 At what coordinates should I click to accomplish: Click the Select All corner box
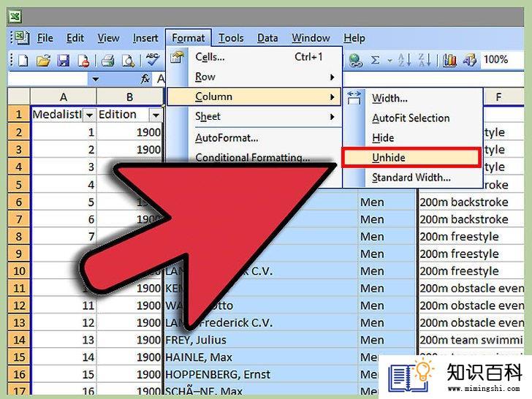[19, 96]
